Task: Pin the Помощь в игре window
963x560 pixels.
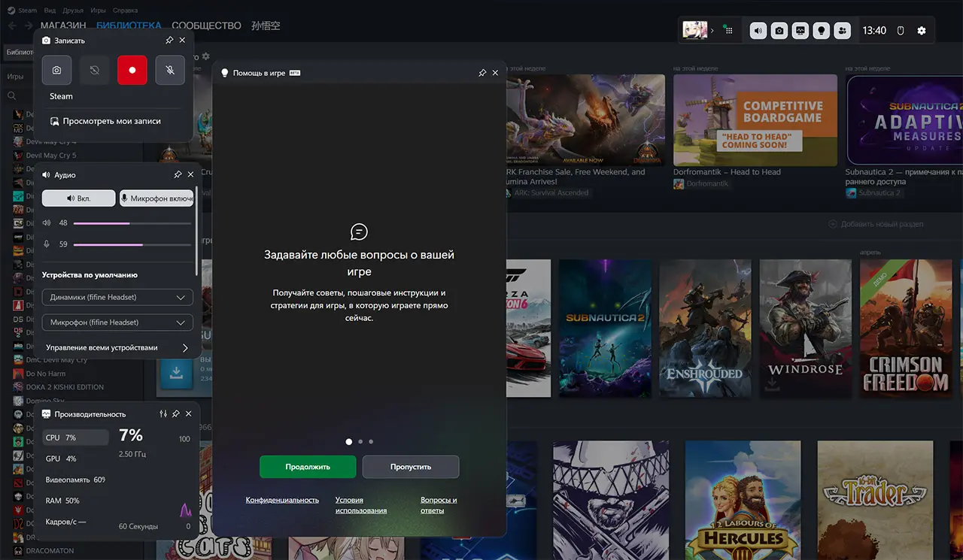Action: (x=482, y=73)
